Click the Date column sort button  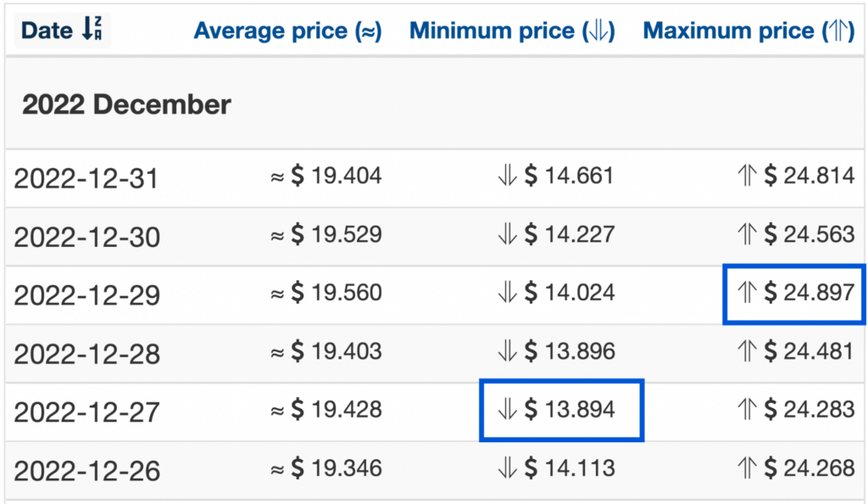click(x=62, y=30)
